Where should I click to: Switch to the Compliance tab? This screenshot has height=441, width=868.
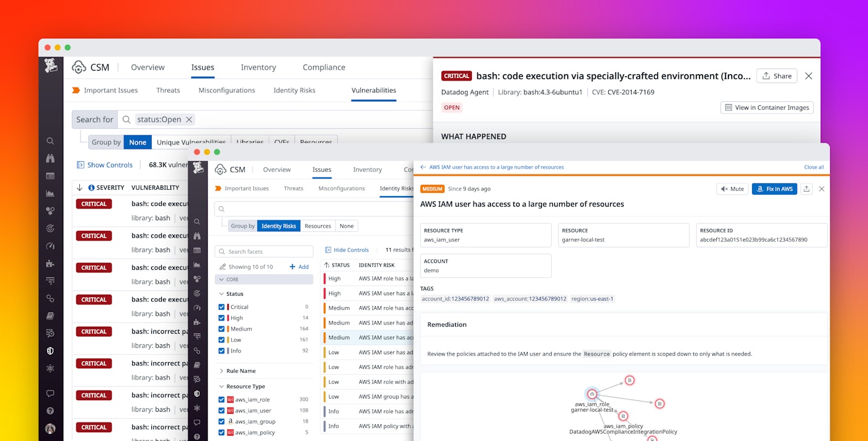324,67
